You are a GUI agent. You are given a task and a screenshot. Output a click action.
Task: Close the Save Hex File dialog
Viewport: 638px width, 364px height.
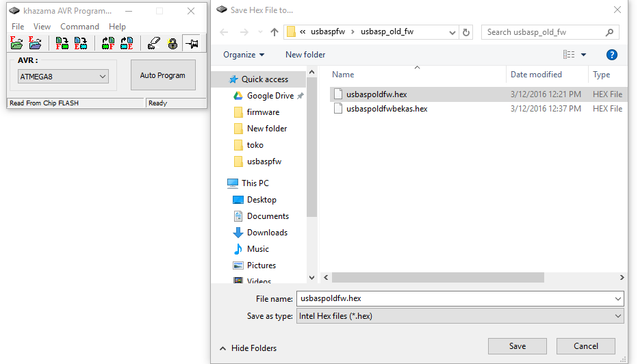[x=617, y=10]
